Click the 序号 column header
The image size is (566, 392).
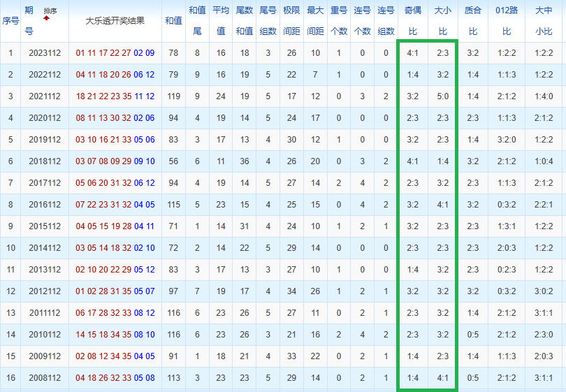point(10,21)
